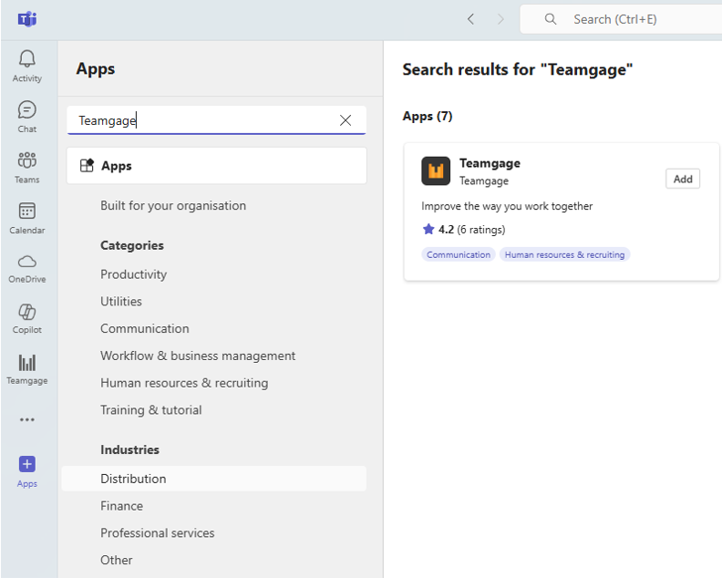Click the Teamgage app logo thumbnail

pos(436,170)
